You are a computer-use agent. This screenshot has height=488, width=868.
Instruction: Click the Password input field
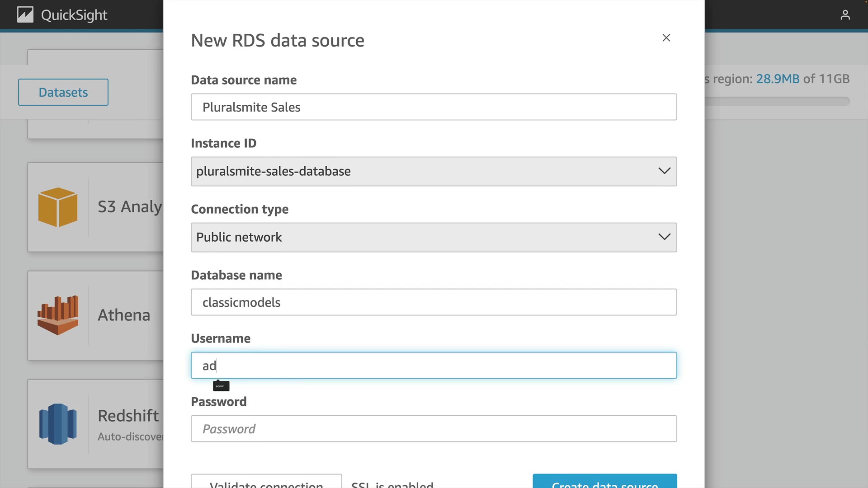(x=434, y=429)
